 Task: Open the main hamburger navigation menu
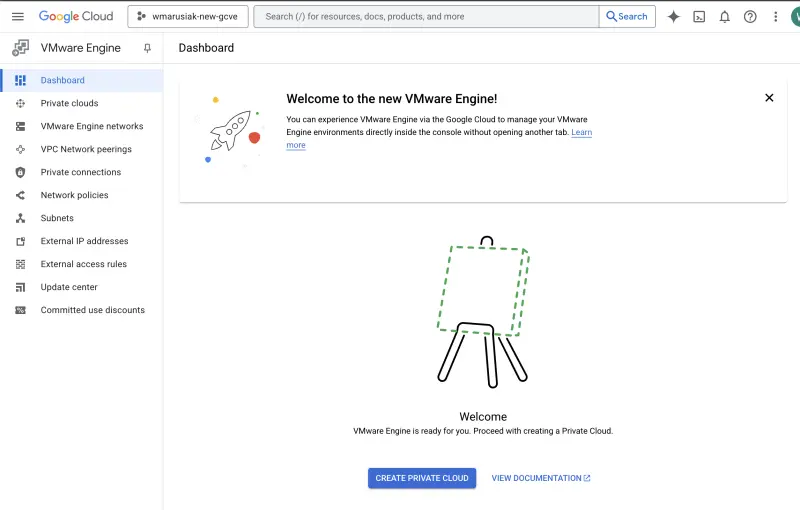point(18,16)
